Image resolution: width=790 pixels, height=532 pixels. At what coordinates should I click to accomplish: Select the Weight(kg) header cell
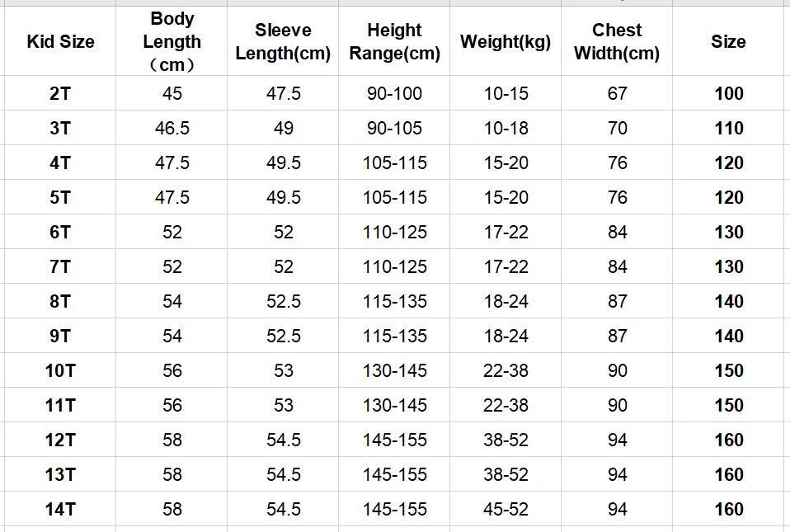pyautogui.click(x=506, y=41)
